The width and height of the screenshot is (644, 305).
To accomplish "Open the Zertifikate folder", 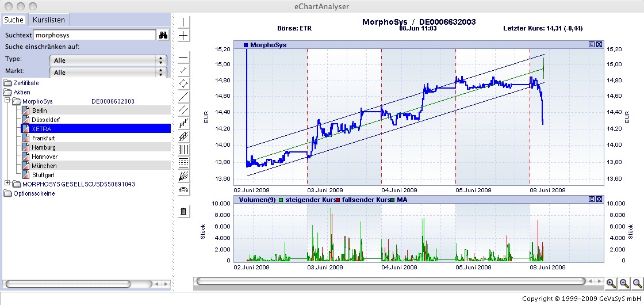I will [21, 83].
